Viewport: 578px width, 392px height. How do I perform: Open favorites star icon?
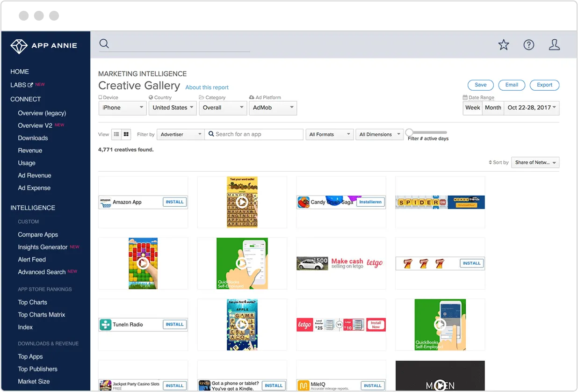point(504,45)
